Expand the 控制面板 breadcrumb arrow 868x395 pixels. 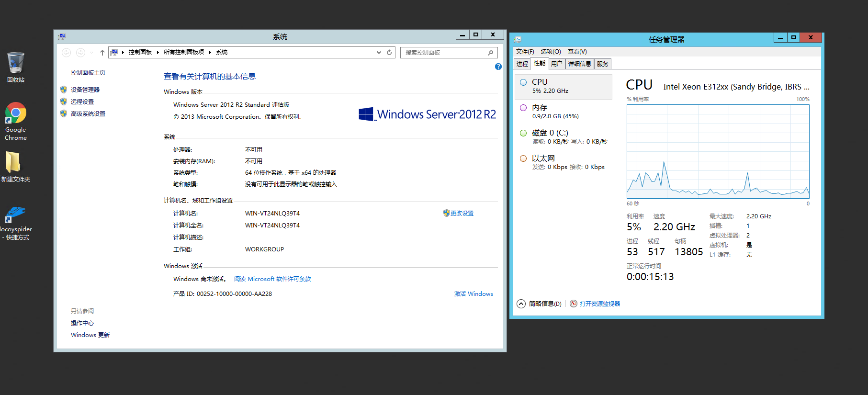pos(158,52)
